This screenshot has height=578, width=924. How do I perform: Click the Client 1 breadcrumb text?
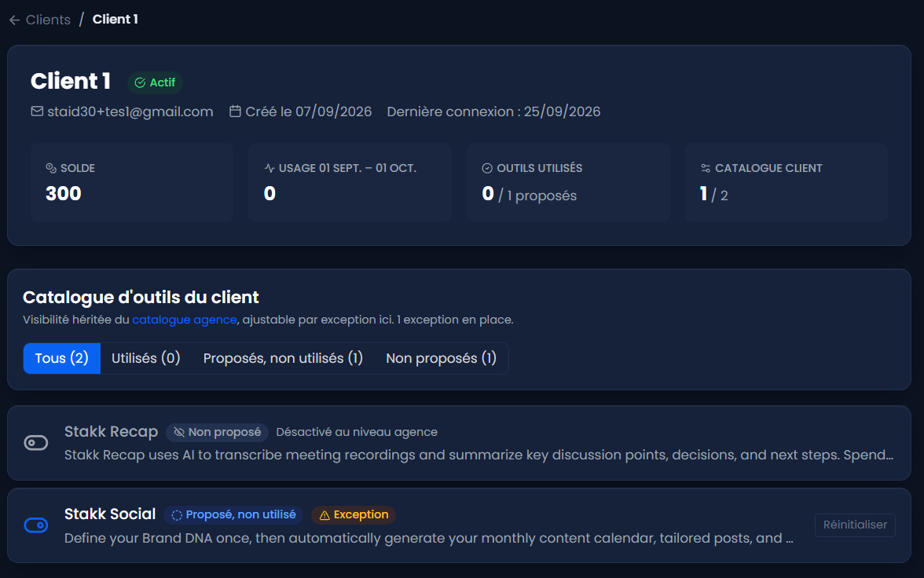coord(115,20)
